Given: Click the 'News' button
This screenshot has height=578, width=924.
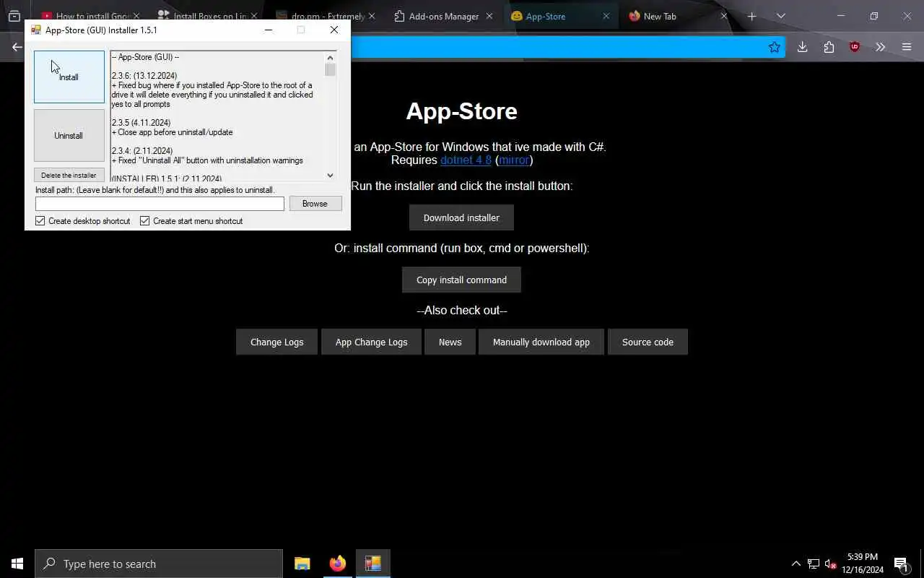Looking at the screenshot, I should pos(450,342).
